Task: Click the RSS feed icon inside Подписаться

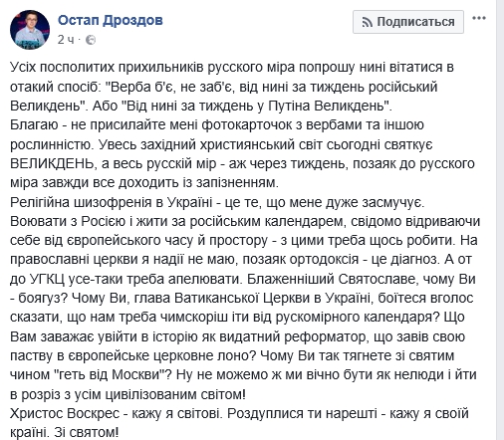Action: [367, 22]
